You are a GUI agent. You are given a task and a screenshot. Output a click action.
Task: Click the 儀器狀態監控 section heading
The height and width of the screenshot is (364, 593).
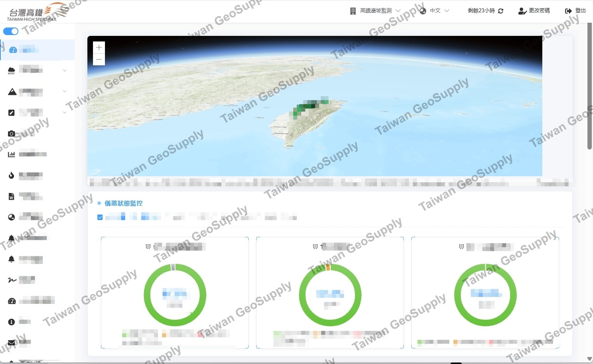(123, 203)
